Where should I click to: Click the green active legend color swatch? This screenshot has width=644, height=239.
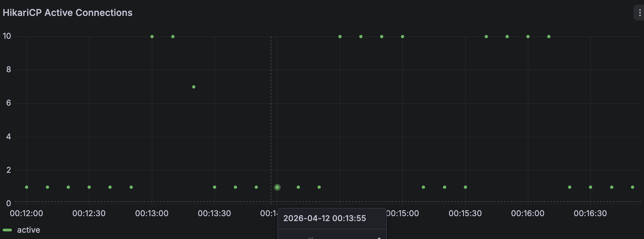pyautogui.click(x=8, y=230)
